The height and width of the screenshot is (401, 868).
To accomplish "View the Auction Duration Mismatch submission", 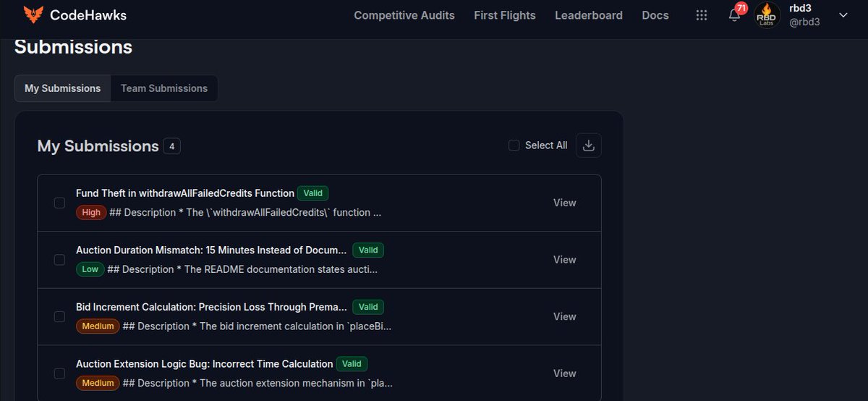I will (x=565, y=260).
